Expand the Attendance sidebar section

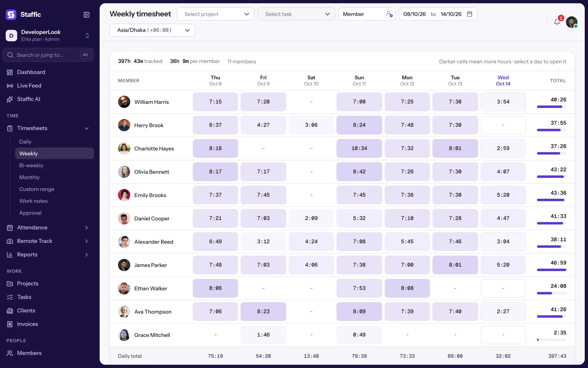pyautogui.click(x=86, y=228)
